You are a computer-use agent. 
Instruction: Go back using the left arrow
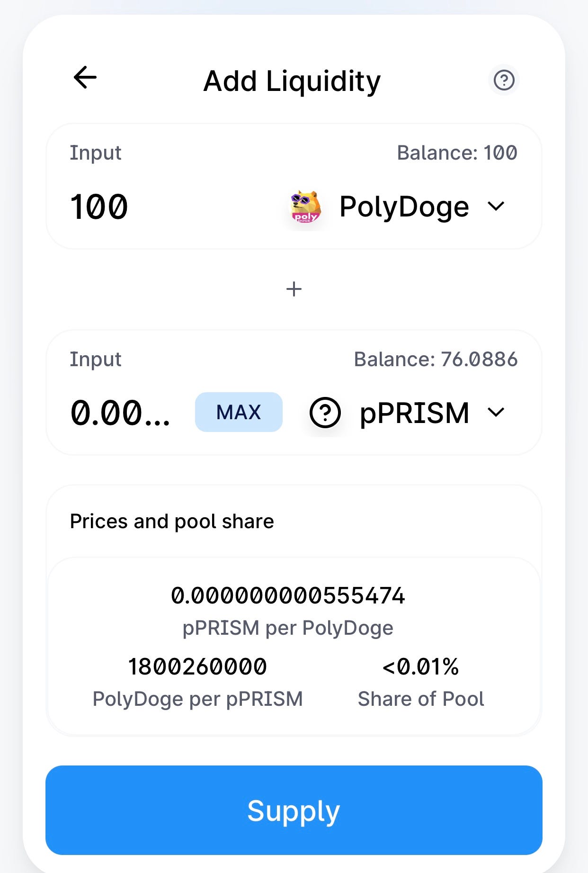pos(85,77)
